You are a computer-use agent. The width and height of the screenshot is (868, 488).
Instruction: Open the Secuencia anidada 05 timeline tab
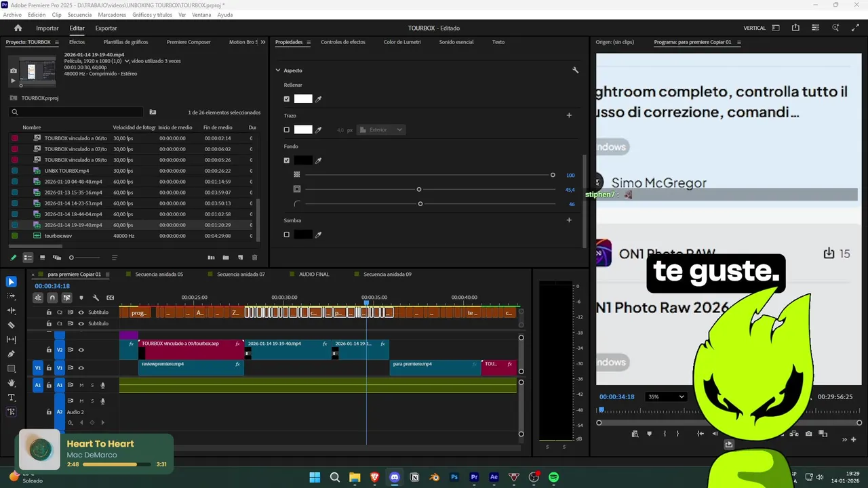159,274
